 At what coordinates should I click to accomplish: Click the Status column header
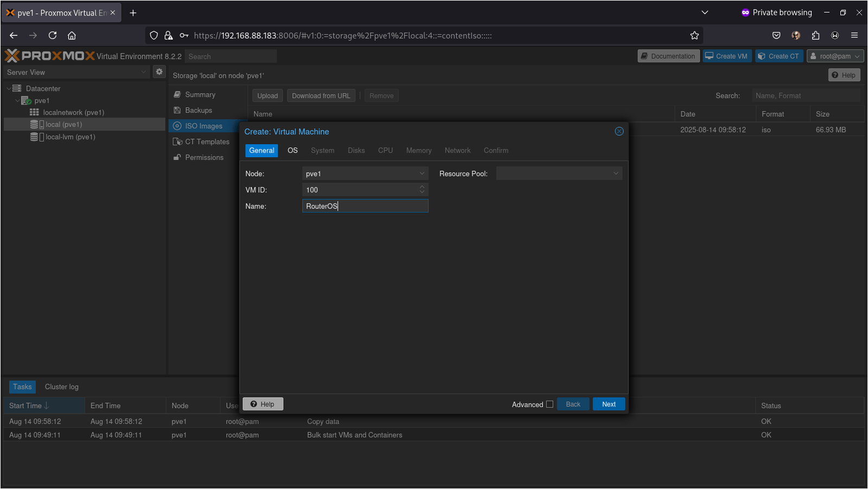tap(809, 405)
